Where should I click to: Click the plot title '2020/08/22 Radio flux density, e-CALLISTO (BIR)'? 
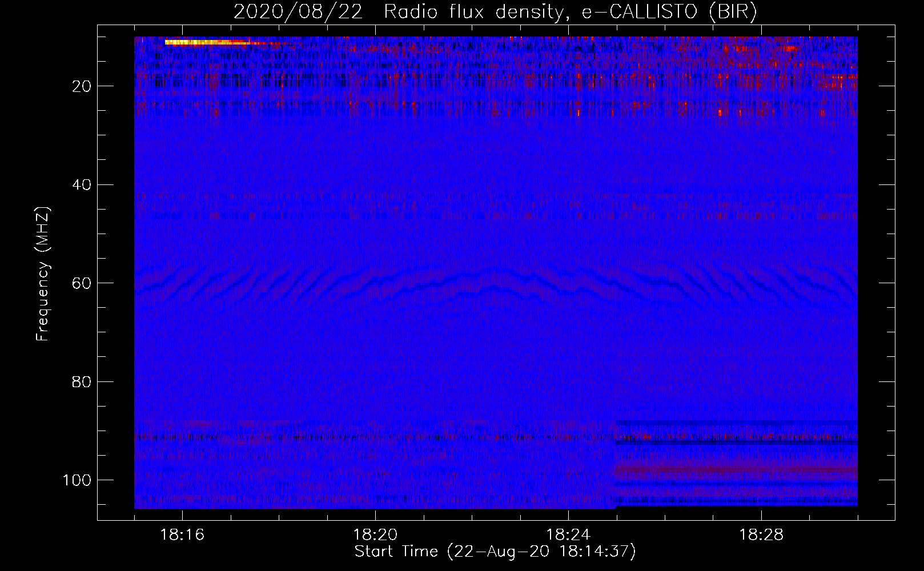coord(495,11)
